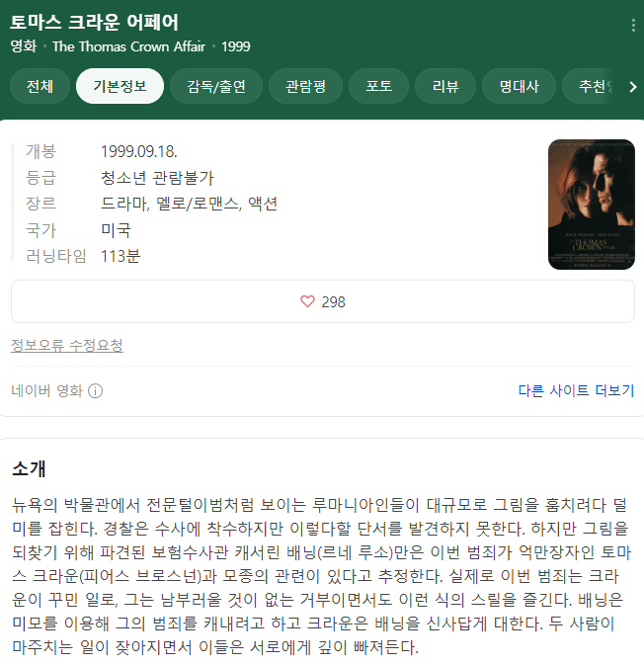Click the info icon next to 네이버 영화

click(x=95, y=390)
